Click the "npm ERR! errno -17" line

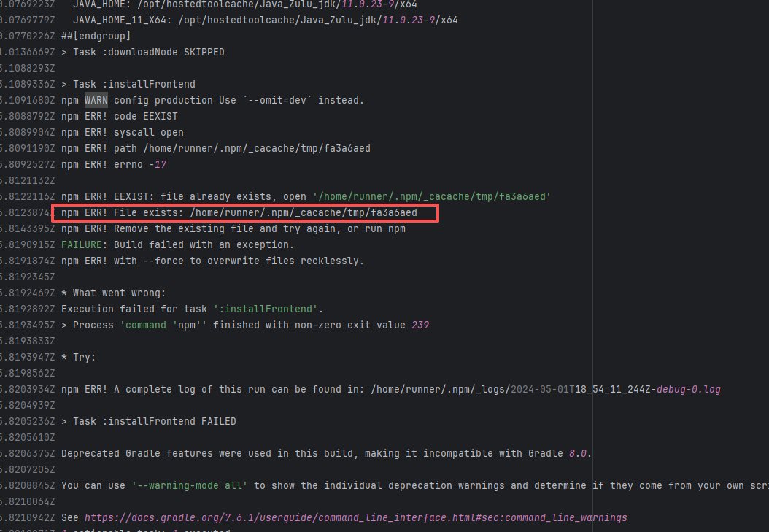(x=114, y=164)
